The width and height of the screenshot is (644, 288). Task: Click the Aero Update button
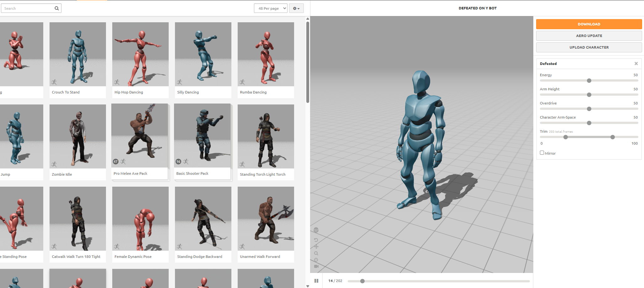(x=589, y=36)
